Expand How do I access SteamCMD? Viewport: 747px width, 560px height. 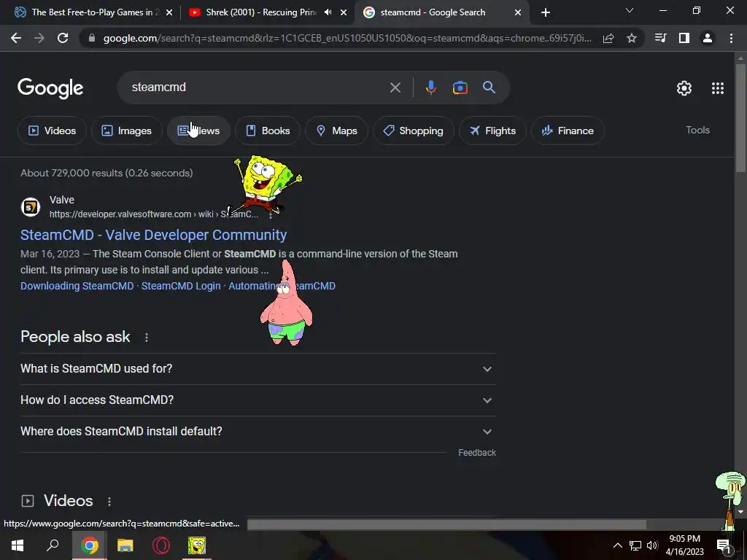click(x=258, y=400)
